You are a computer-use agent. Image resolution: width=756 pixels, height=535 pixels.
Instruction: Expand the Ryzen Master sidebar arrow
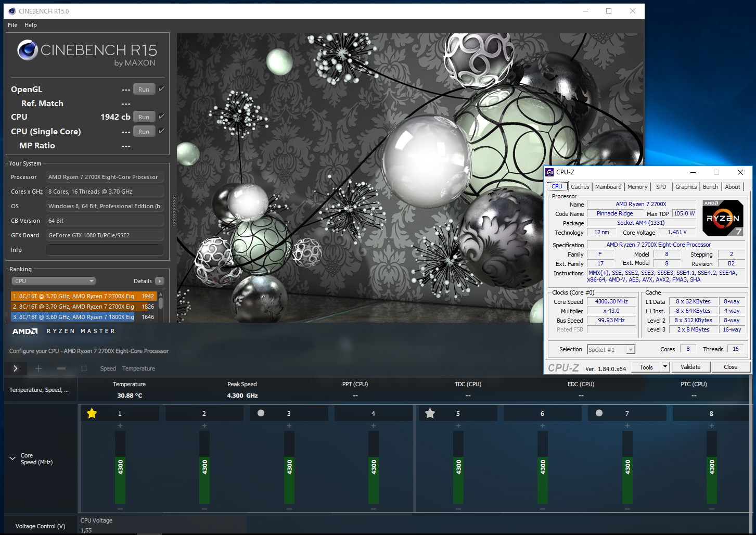[x=16, y=368]
